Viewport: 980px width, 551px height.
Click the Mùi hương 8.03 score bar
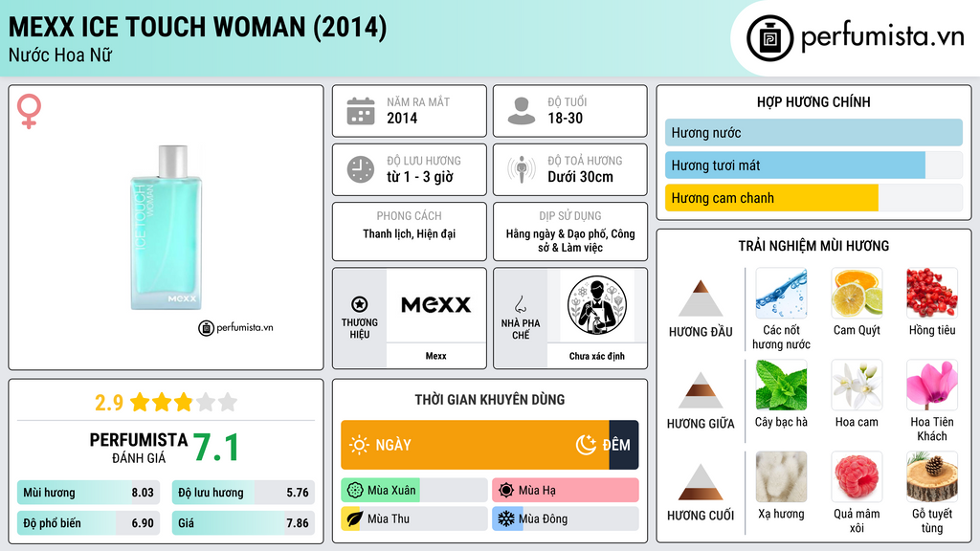pyautogui.click(x=89, y=493)
